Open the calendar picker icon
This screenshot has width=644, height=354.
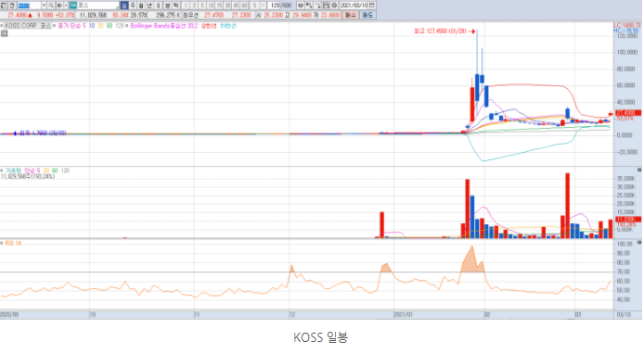tap(372, 6)
